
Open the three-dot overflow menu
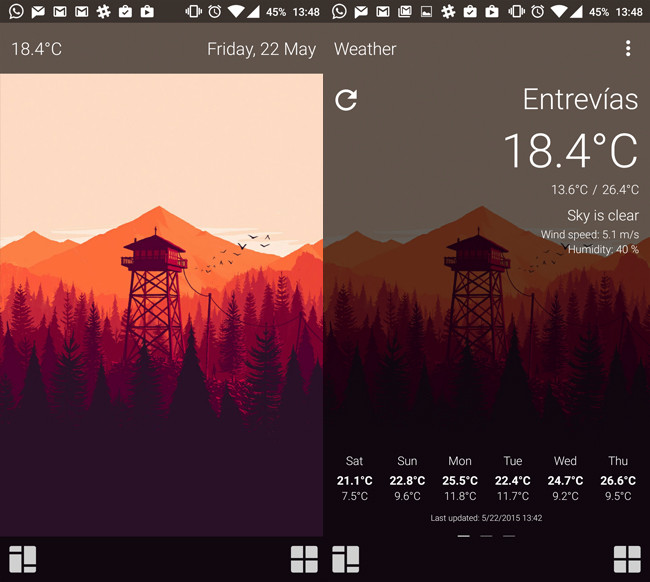(628, 48)
